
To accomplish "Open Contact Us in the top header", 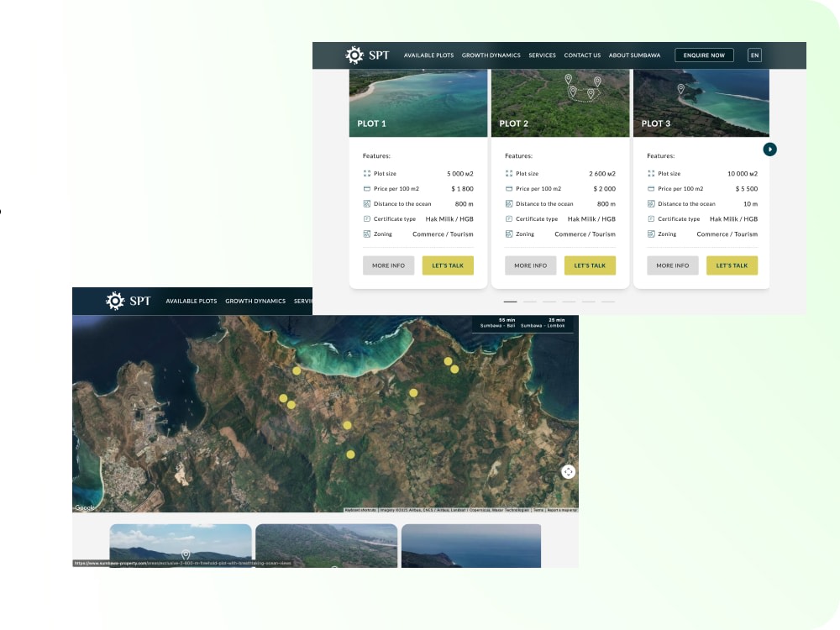I will [x=582, y=55].
